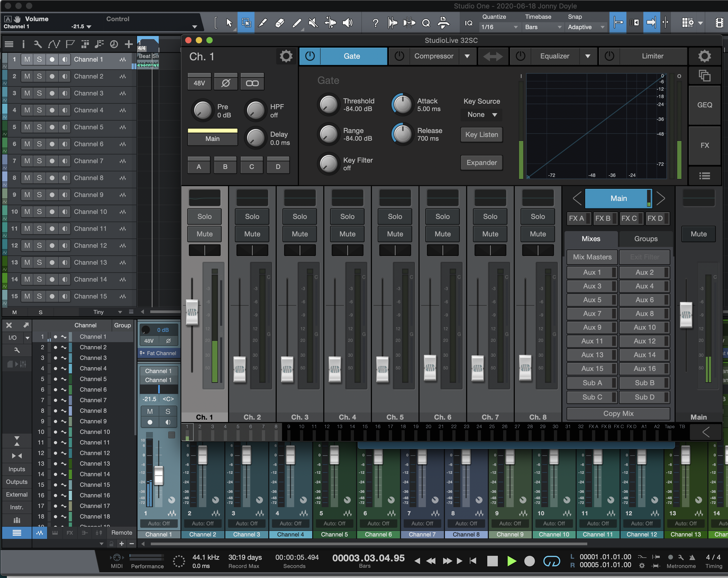Click the record transport button
The height and width of the screenshot is (578, 728).
[529, 561]
